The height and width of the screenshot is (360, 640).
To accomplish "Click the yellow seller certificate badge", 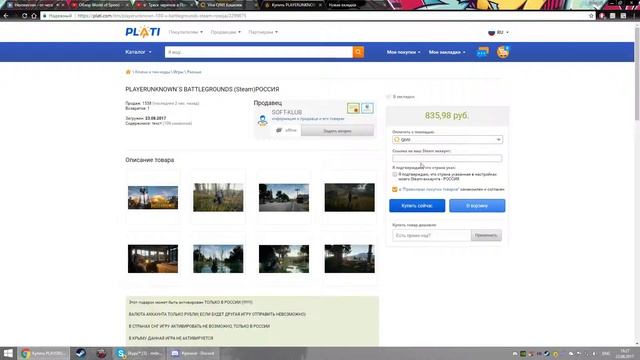I will (x=353, y=108).
